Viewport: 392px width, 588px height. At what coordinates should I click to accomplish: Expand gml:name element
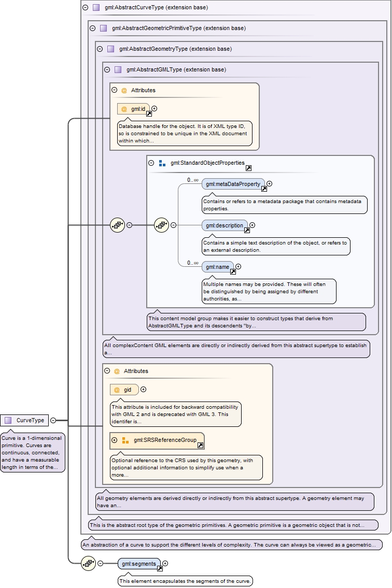(238, 267)
